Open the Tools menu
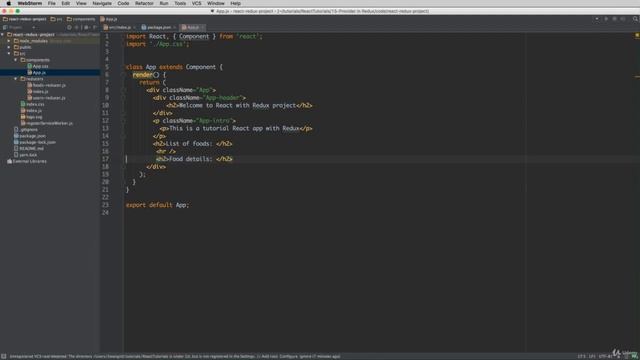The image size is (640, 360). [180, 3]
